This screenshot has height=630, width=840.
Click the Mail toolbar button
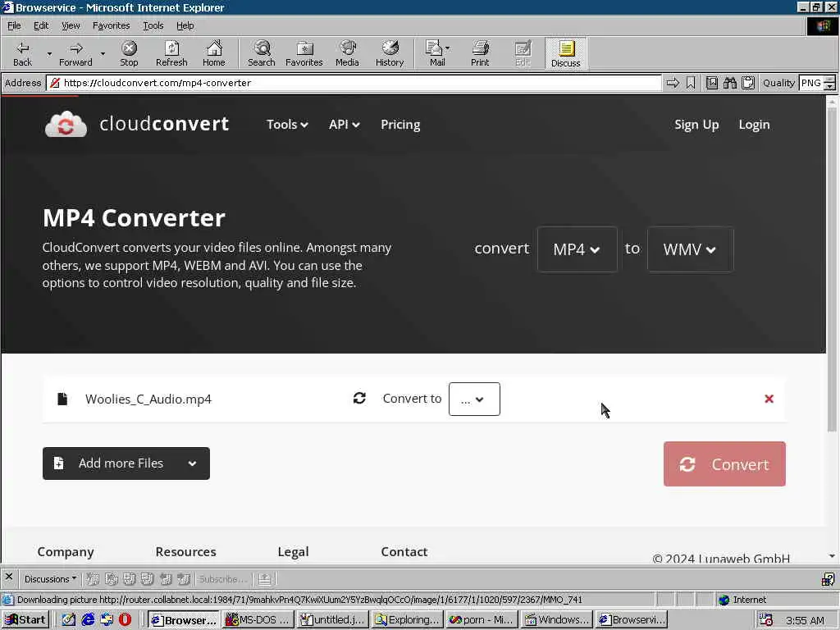[x=435, y=53]
